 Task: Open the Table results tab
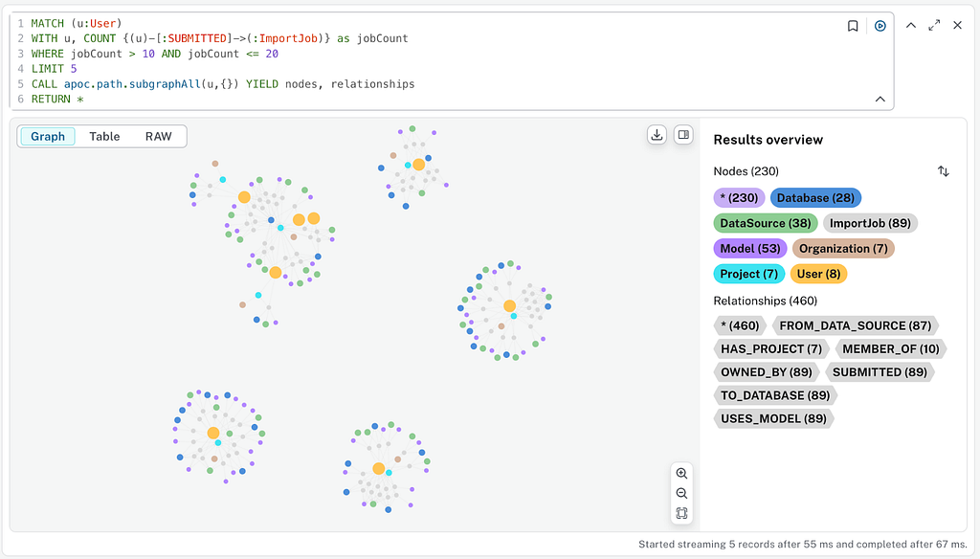click(x=104, y=137)
